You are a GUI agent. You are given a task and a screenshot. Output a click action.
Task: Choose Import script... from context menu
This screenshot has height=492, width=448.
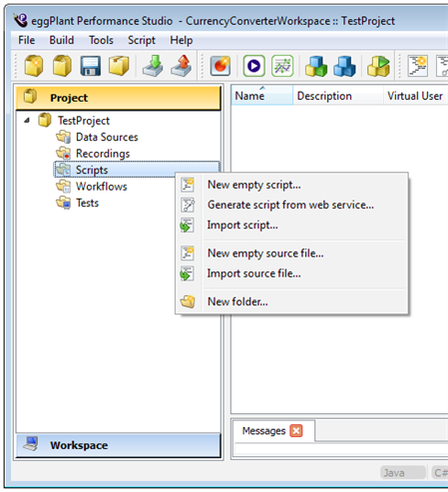[291, 226]
